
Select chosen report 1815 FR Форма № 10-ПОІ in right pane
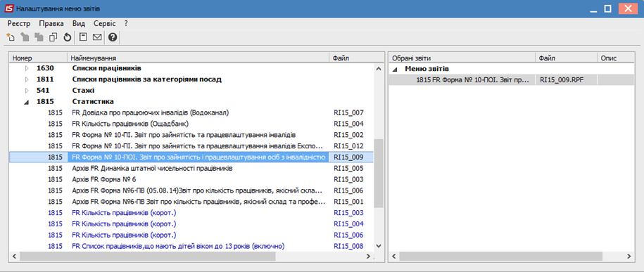(511, 80)
